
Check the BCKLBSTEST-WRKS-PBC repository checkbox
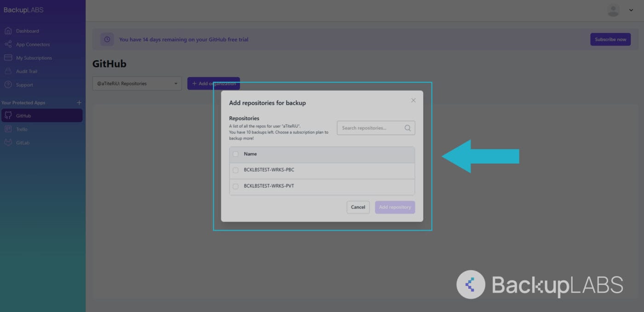pos(236,170)
